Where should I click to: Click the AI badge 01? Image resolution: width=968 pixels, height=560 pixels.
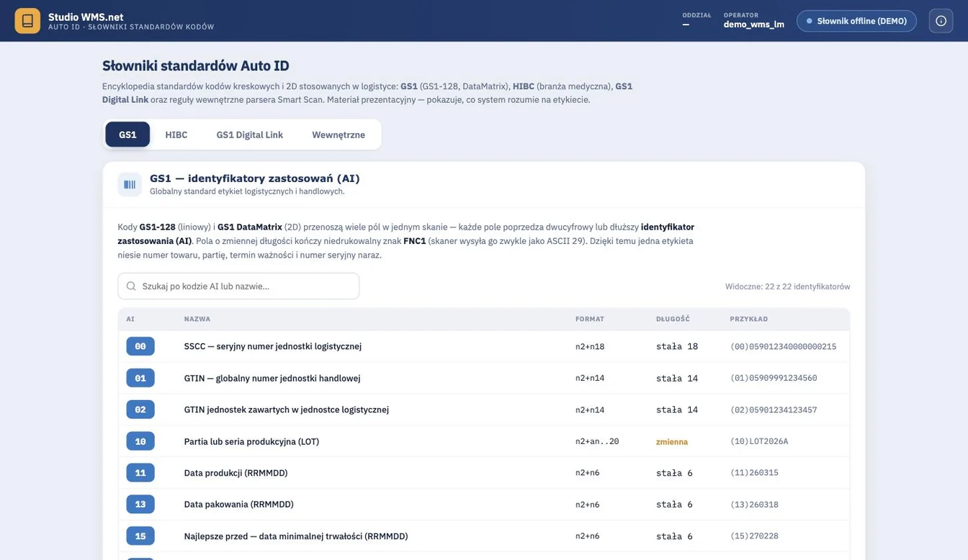140,378
